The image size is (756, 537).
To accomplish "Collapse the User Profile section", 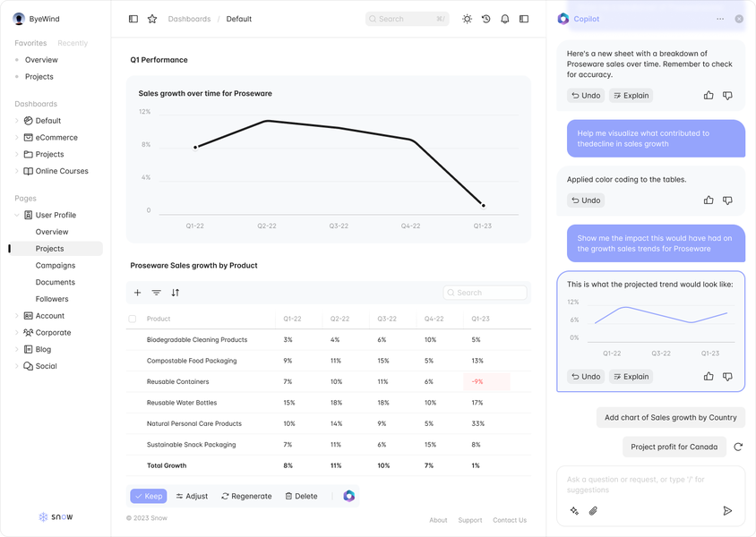I will tap(17, 215).
